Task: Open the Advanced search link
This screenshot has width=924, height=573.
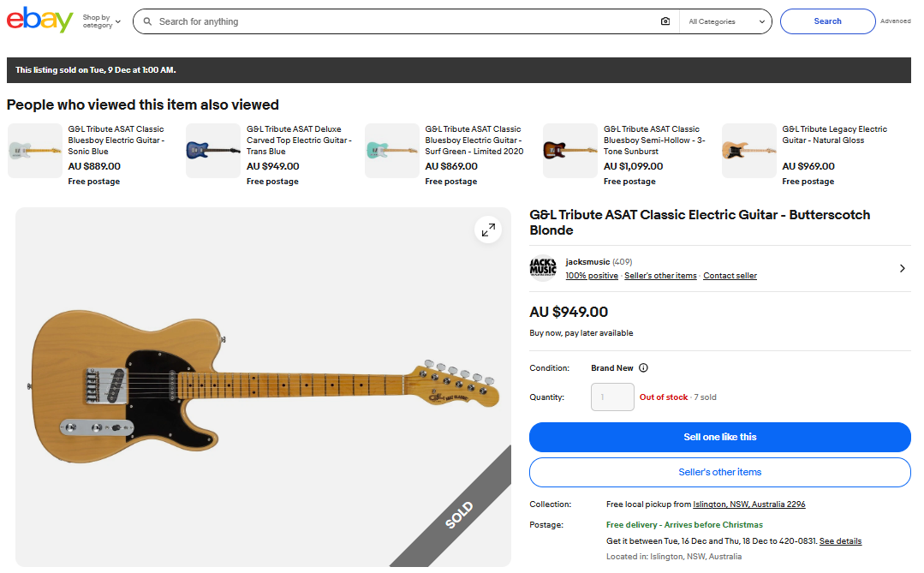Action: pyautogui.click(x=895, y=21)
